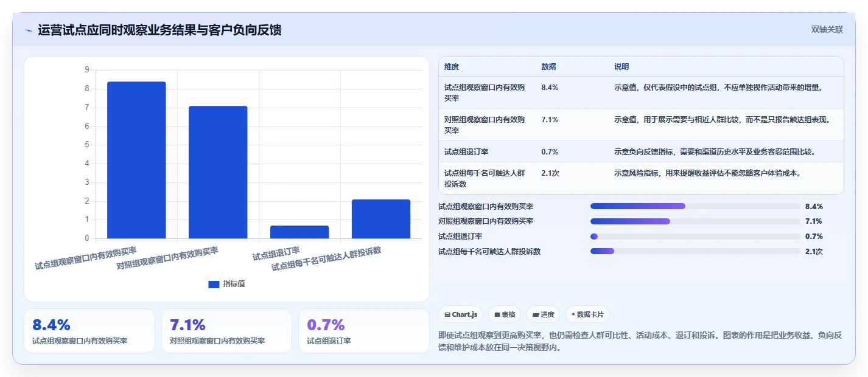
Task: Click x-axis label 对照组观察窗口内有效购买率 under chart
Action: 167,258
